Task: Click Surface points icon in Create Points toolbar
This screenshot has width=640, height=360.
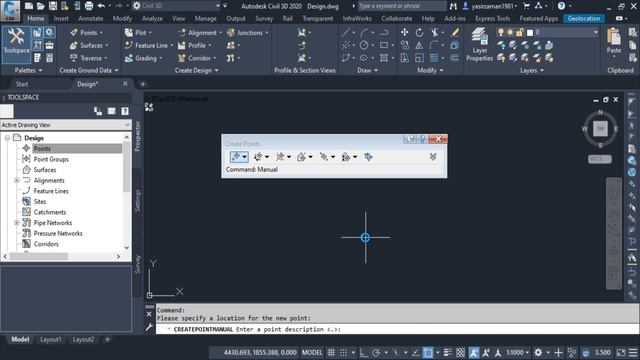Action: point(302,157)
